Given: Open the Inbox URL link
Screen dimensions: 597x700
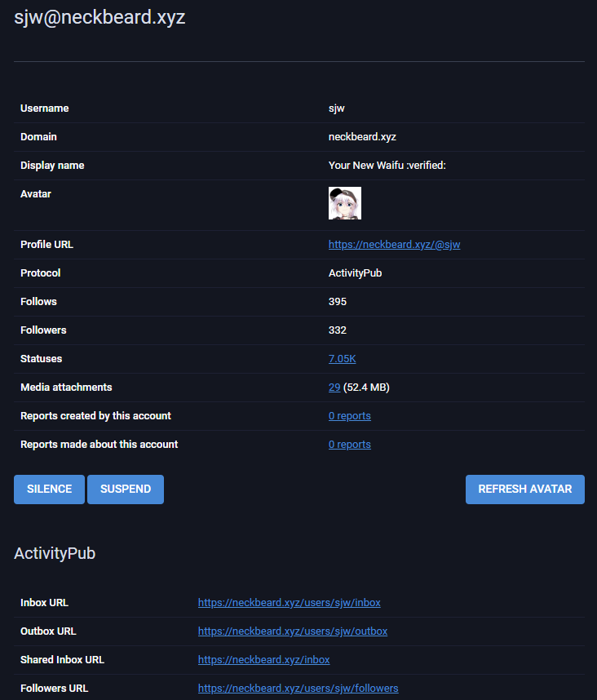Looking at the screenshot, I should pos(290,603).
